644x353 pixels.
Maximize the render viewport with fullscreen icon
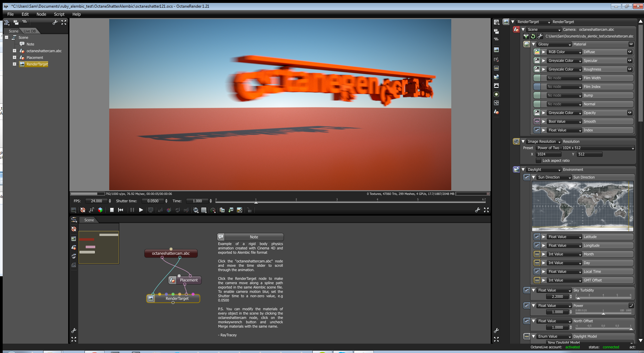point(486,210)
